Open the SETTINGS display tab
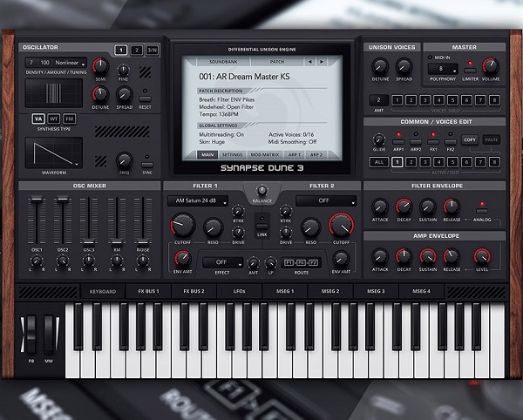Image resolution: width=523 pixels, height=420 pixels. tap(232, 154)
